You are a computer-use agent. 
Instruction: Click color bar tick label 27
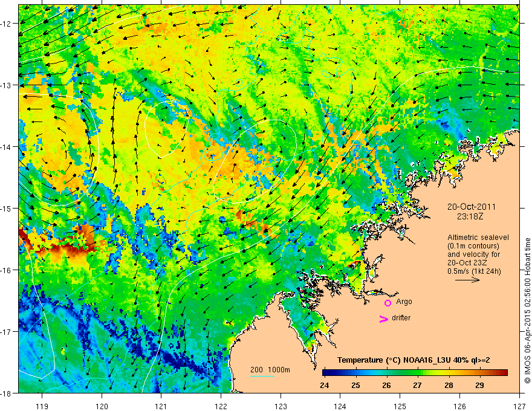pos(417,385)
